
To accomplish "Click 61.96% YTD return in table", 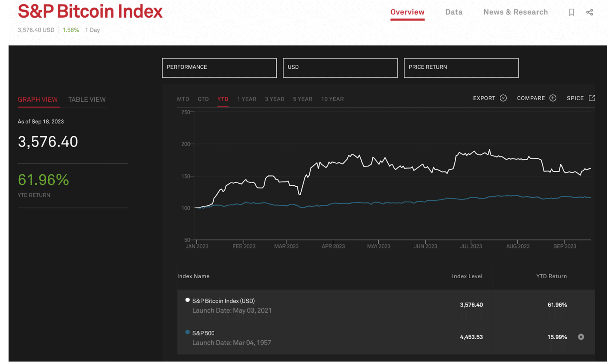I will (x=557, y=305).
